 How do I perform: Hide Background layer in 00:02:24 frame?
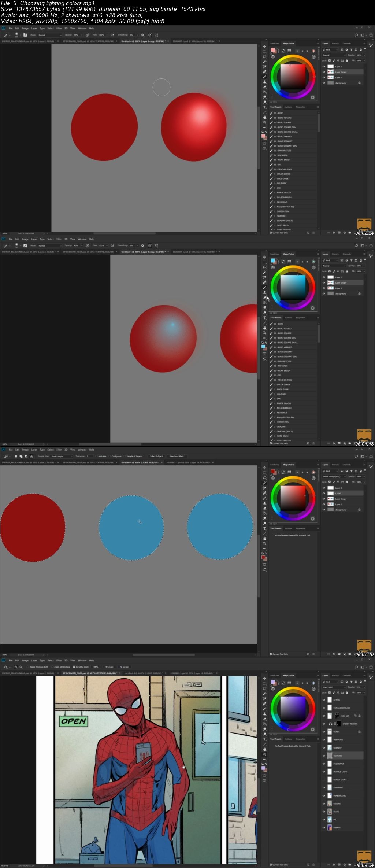coord(324,83)
